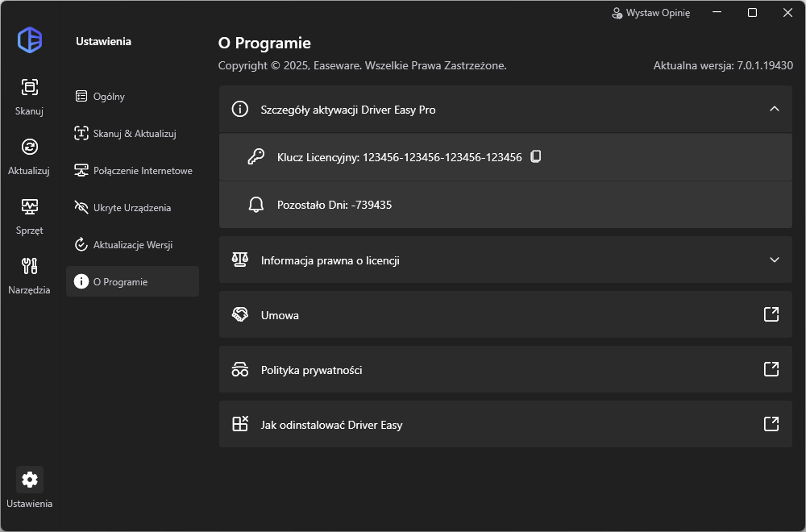This screenshot has width=806, height=532.
Task: Click Pozostało Dni: -739435 text
Action: click(334, 205)
